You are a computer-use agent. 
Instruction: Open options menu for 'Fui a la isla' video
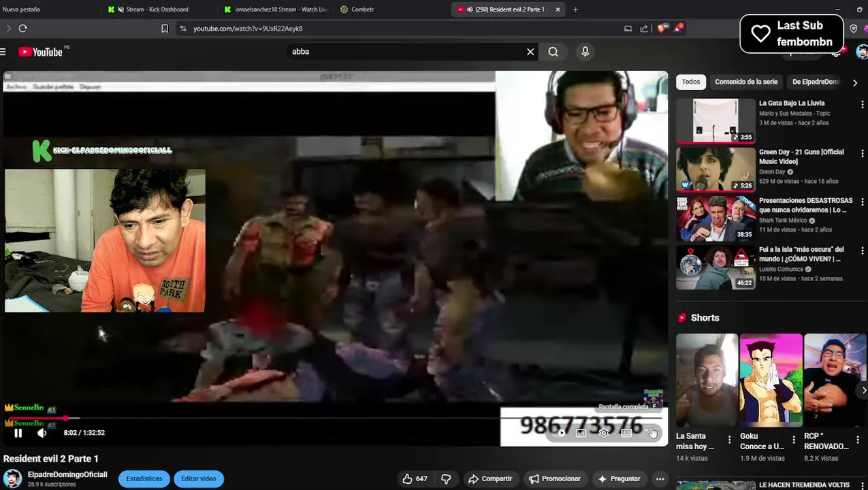pos(862,251)
